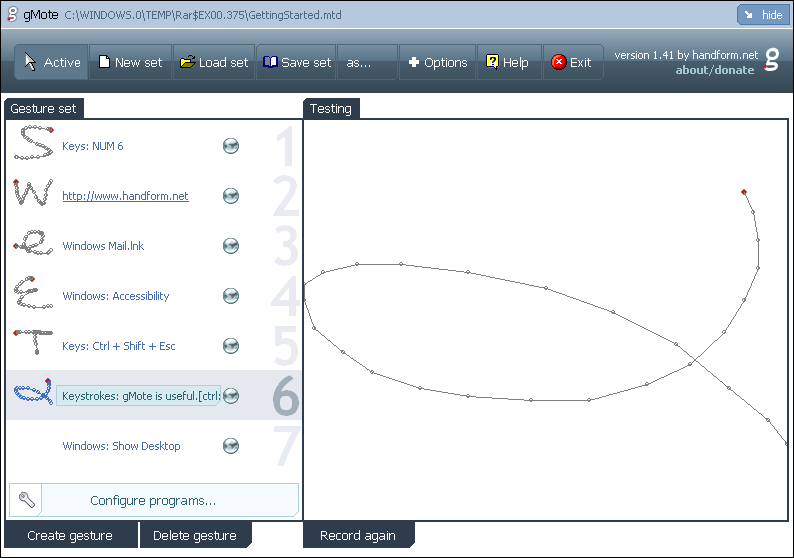Select the Gesture set tab
The image size is (794, 558).
[44, 108]
